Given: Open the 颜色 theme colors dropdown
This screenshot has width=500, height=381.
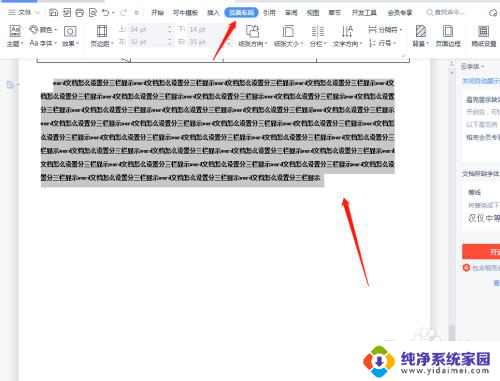Looking at the screenshot, I should click(43, 30).
